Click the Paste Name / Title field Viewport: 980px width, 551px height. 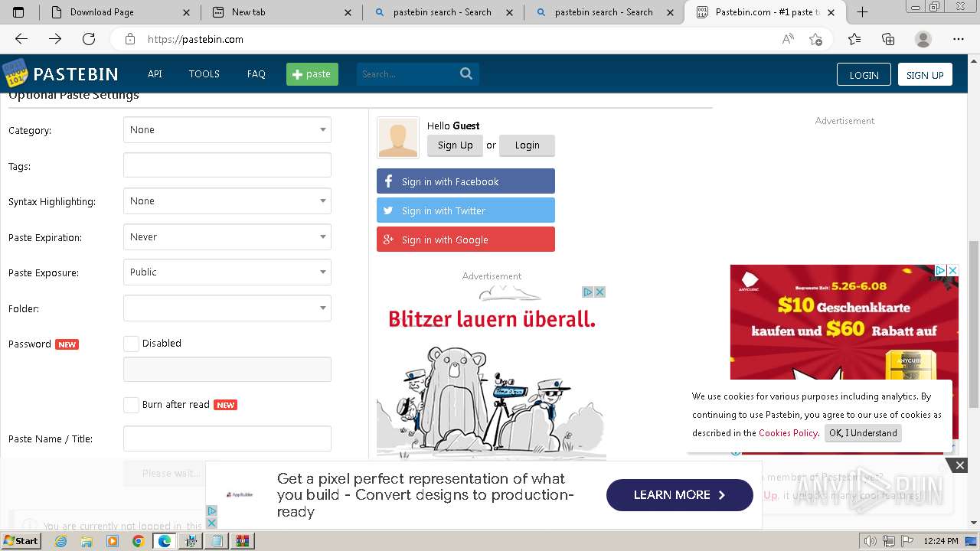pos(227,439)
